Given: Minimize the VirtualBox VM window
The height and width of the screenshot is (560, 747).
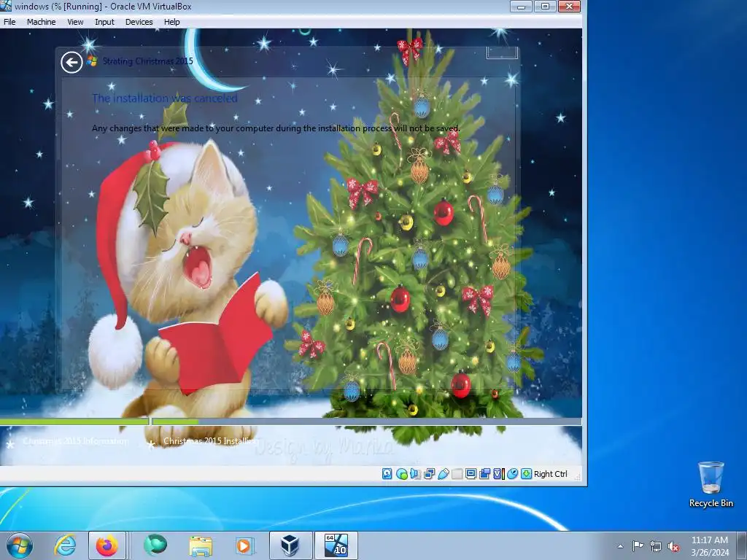Looking at the screenshot, I should 521,6.
